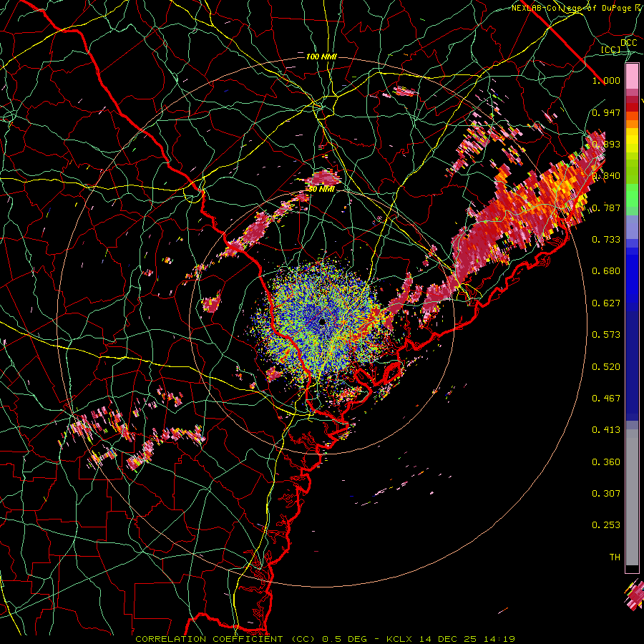Screen dimensions: 644x644
Task: Click the 0.573 scale label
Action: click(x=606, y=335)
